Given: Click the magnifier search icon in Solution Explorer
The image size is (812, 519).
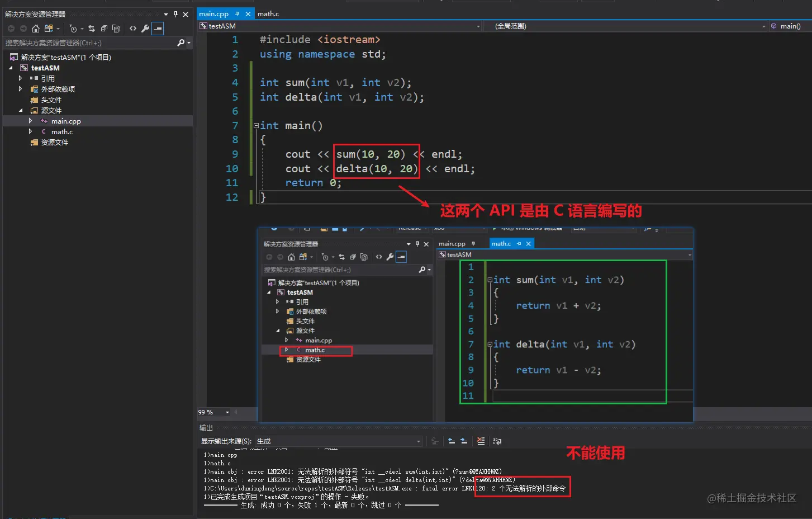Looking at the screenshot, I should click(181, 43).
